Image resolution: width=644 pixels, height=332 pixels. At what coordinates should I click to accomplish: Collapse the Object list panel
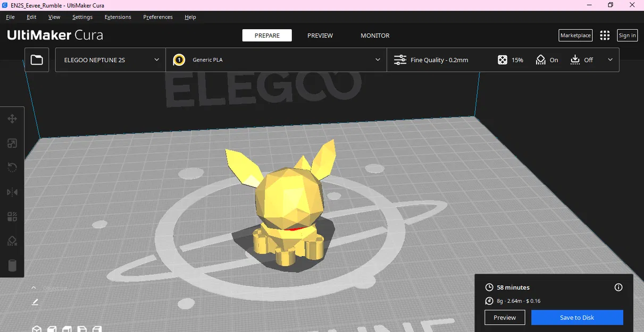[x=34, y=287]
